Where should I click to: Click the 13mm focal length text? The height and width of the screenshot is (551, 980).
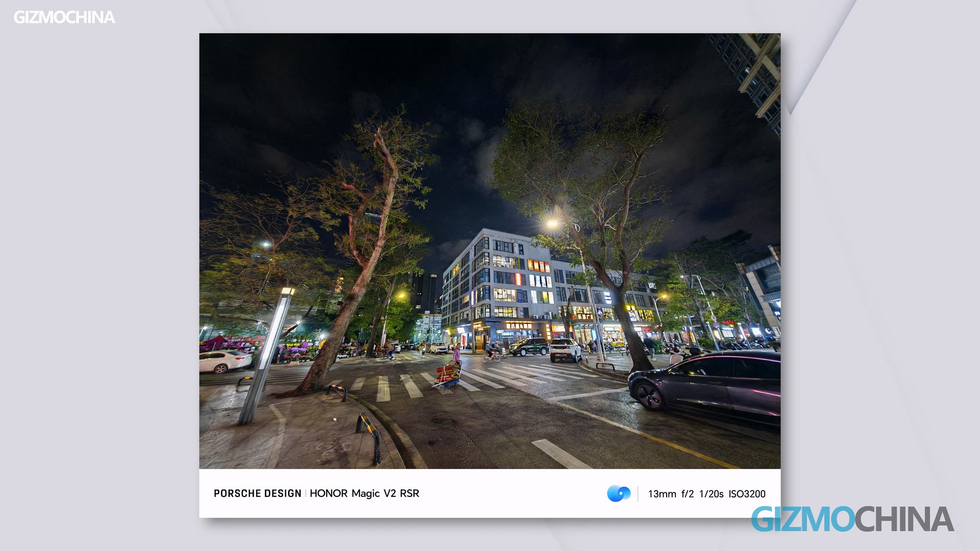pyautogui.click(x=661, y=494)
